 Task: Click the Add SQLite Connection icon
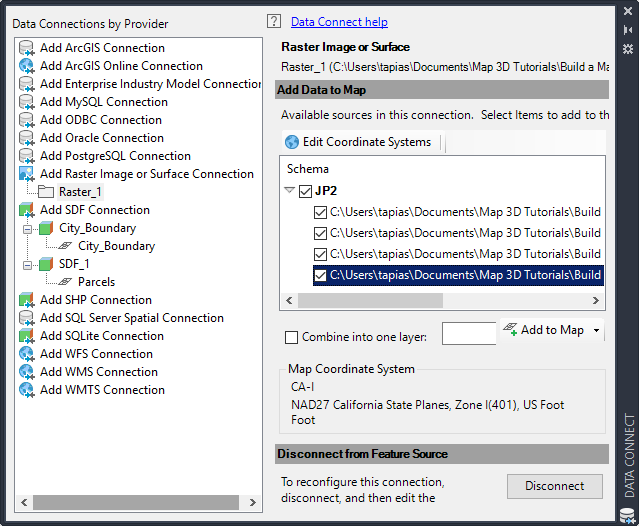pyautogui.click(x=27, y=336)
